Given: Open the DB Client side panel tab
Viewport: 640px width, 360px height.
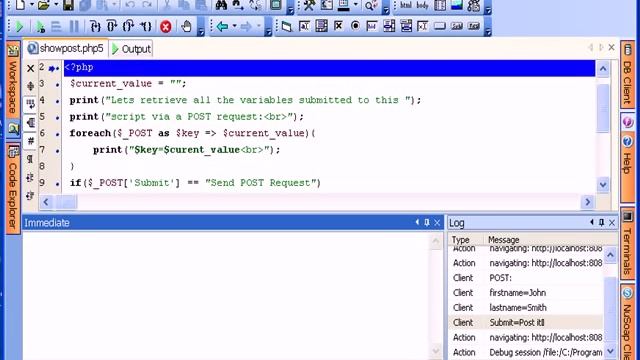Looking at the screenshot, I should tap(627, 74).
